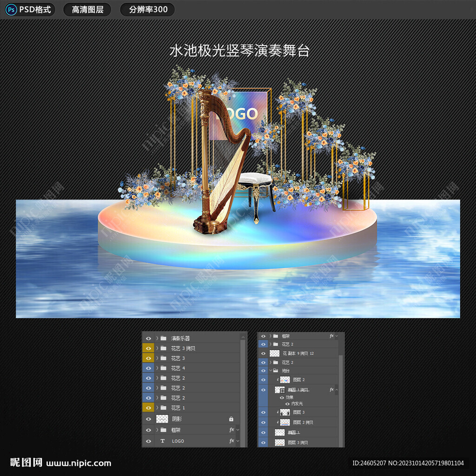Expand effects arrow on LOGO layer
This screenshot has width=476, height=476.
tap(238, 441)
